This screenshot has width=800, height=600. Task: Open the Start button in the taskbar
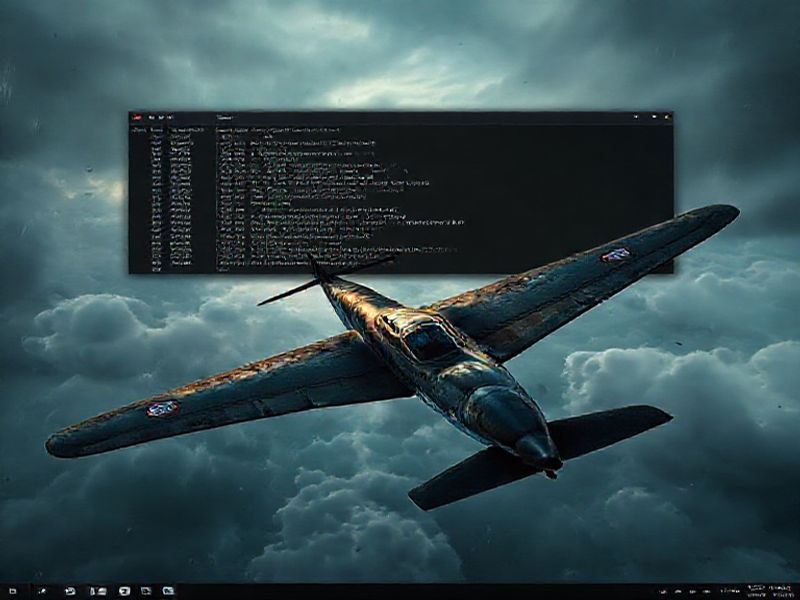pos(12,591)
